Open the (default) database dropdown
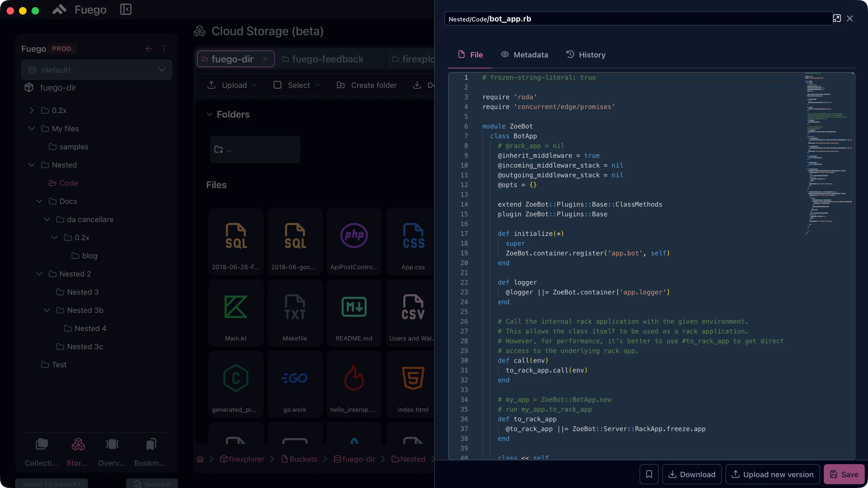 (x=96, y=70)
